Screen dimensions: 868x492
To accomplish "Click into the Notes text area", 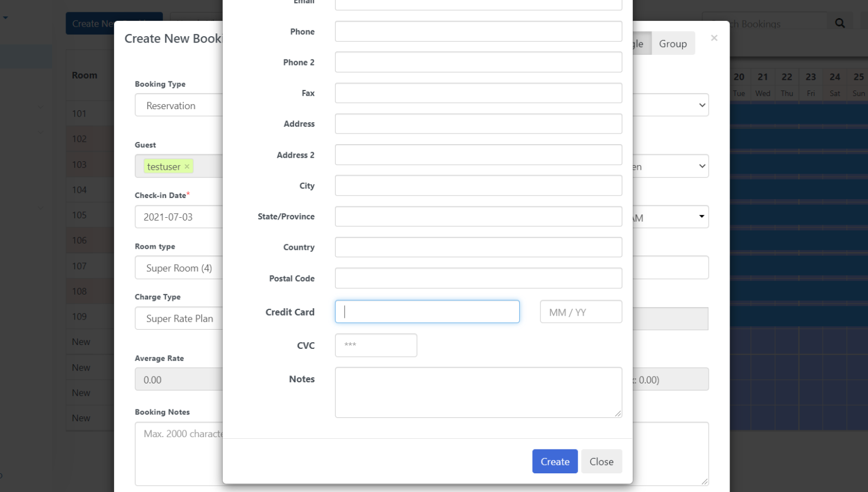I will click(478, 392).
